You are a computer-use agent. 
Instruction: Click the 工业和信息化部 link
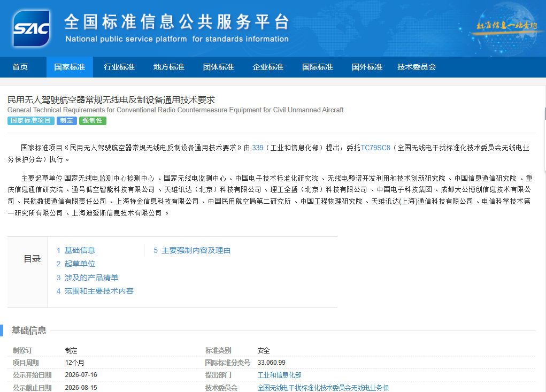(x=279, y=375)
